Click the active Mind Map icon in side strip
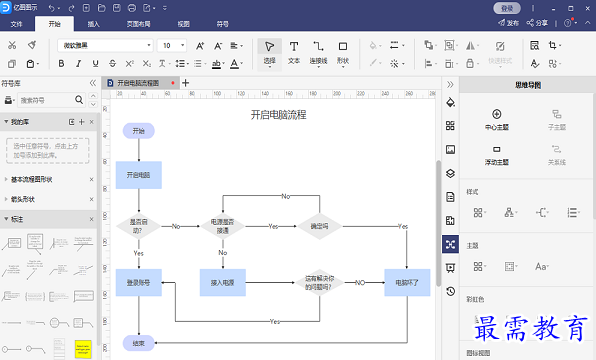Image resolution: width=596 pixels, height=360 pixels. 450,244
